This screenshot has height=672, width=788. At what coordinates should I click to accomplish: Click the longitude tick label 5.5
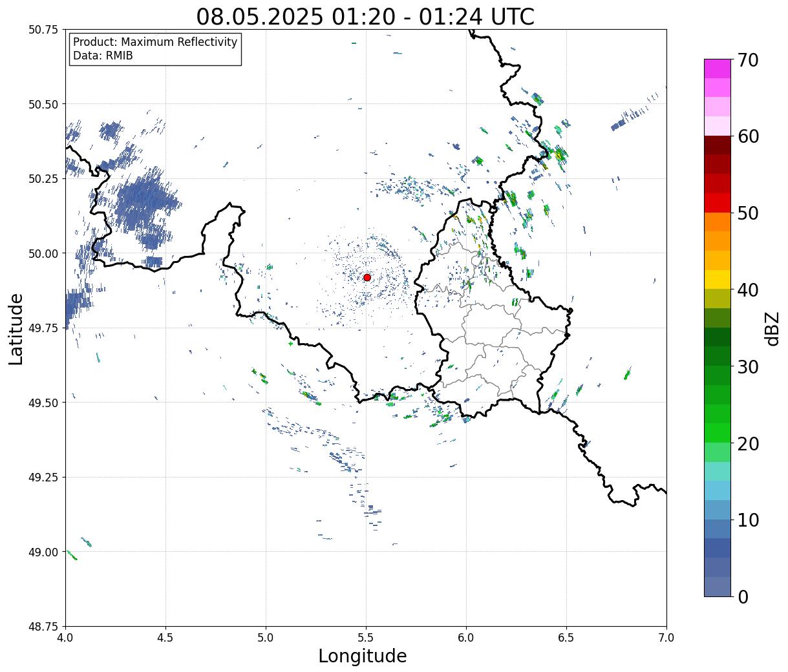pos(366,637)
